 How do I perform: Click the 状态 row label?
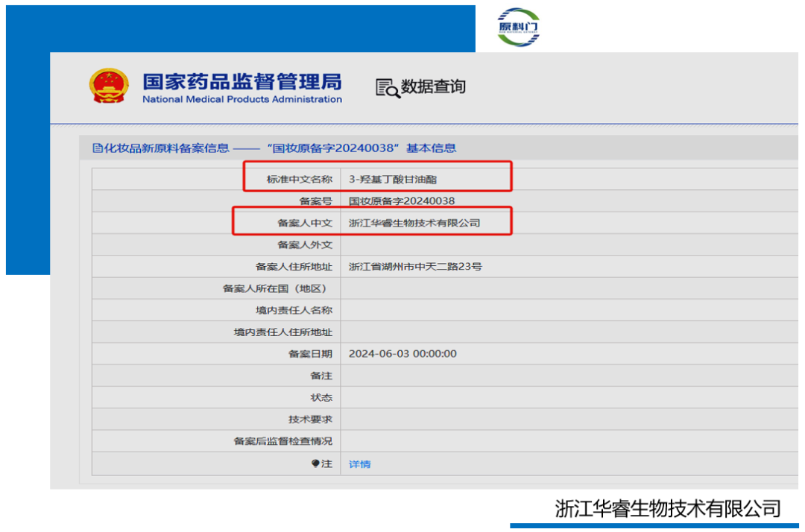coord(321,398)
